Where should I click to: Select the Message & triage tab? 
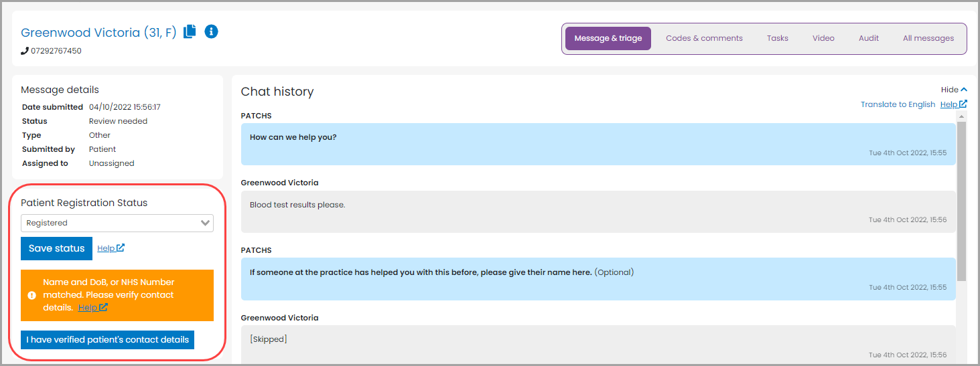coord(608,38)
